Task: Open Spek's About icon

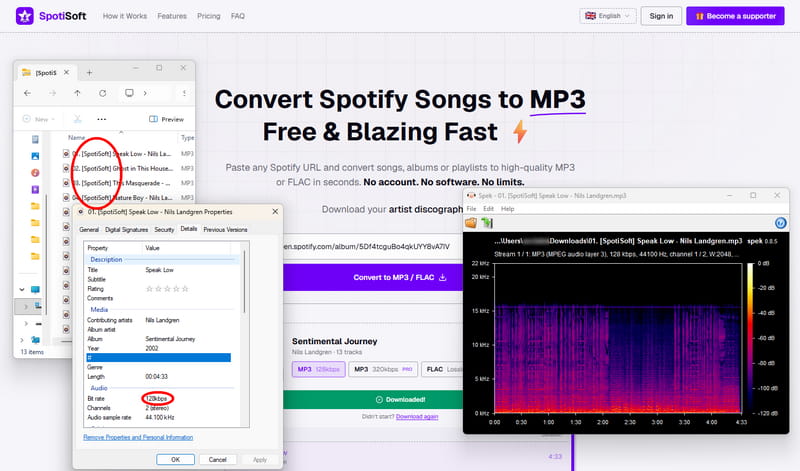Action: click(780, 222)
